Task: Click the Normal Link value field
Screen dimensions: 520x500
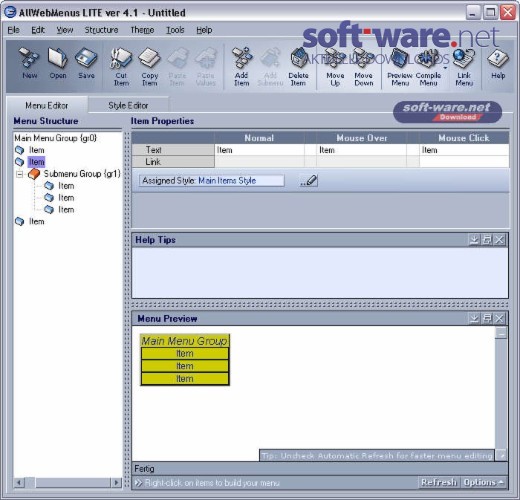Action: (259, 162)
